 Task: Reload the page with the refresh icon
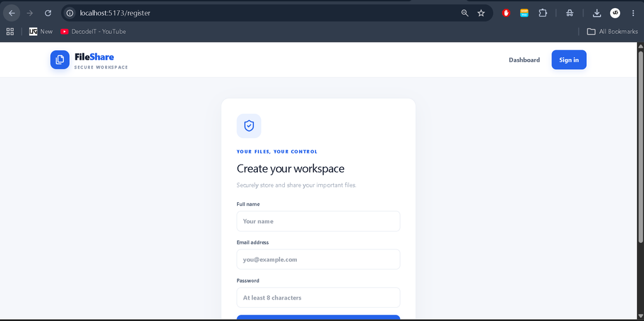(x=48, y=13)
